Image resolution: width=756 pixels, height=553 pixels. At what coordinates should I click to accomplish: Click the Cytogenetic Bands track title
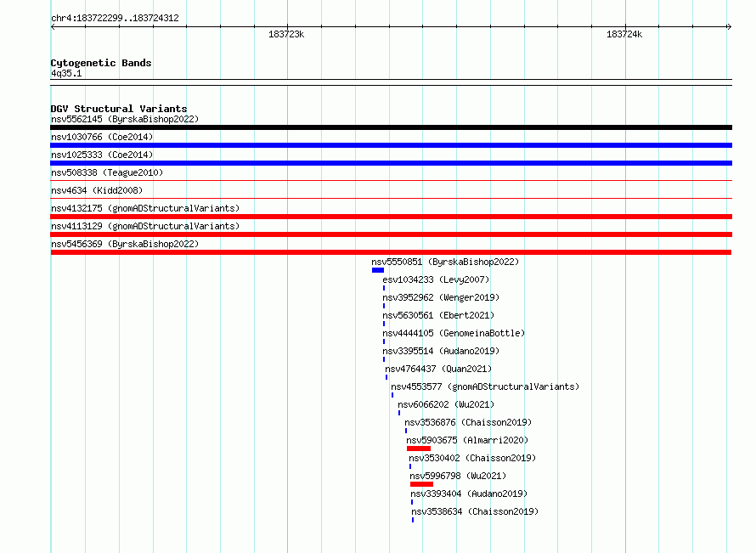point(101,63)
